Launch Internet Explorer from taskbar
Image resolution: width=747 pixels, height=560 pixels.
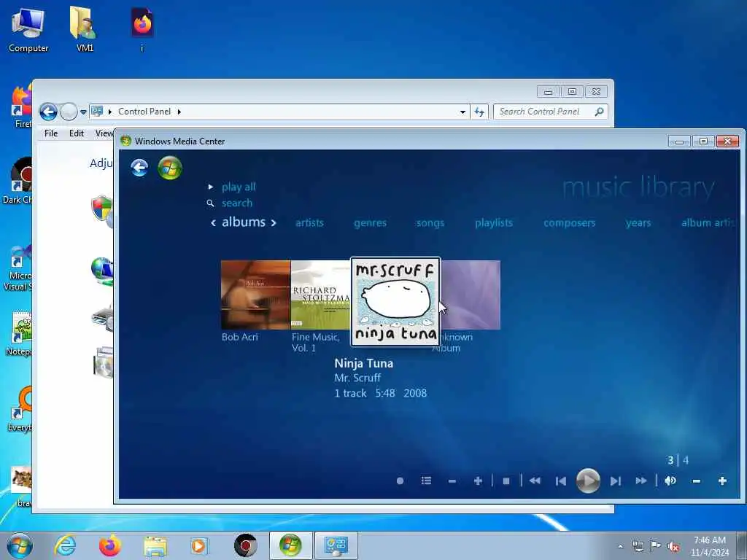tap(65, 545)
